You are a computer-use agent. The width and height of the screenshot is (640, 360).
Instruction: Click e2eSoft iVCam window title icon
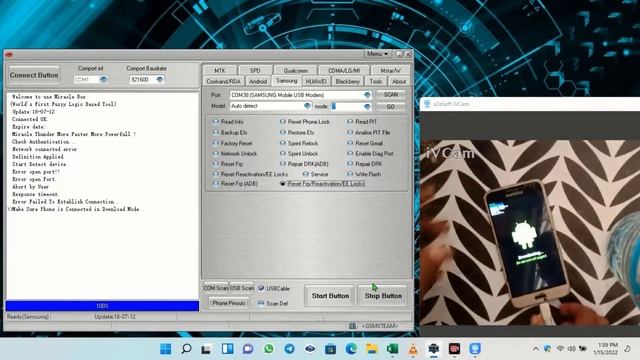[x=427, y=104]
